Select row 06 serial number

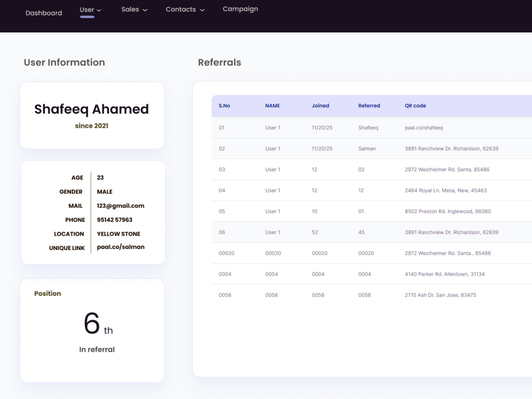click(222, 232)
